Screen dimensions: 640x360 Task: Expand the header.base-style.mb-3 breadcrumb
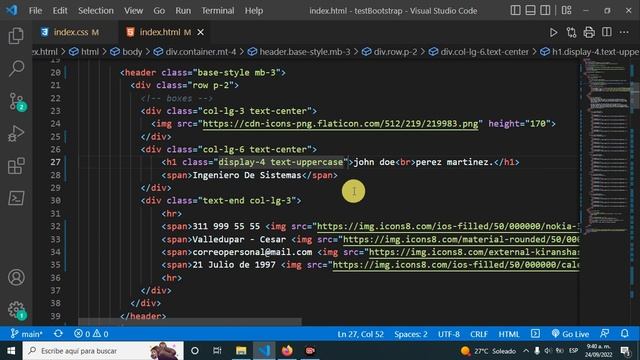300,52
